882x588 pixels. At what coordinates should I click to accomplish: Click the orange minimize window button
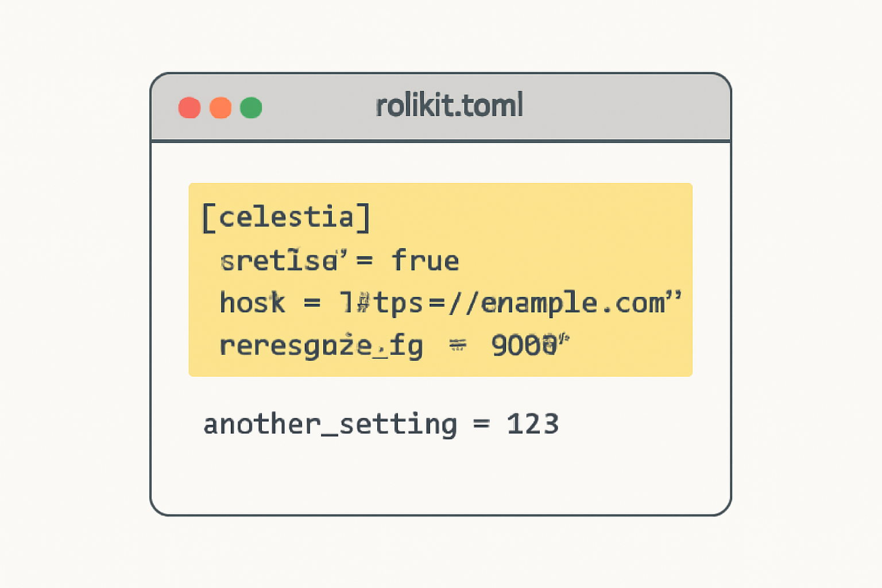point(220,108)
